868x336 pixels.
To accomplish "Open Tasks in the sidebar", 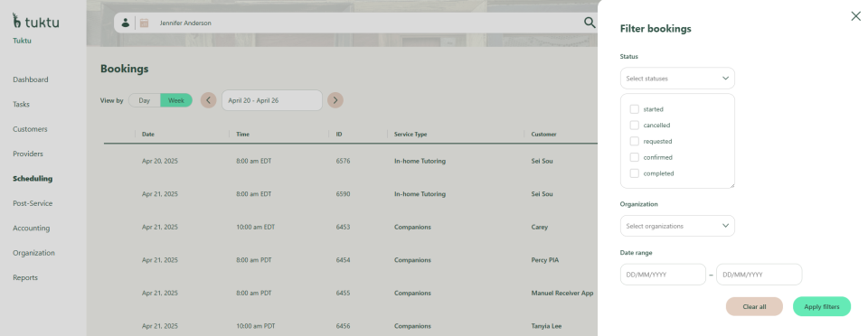I will [21, 105].
